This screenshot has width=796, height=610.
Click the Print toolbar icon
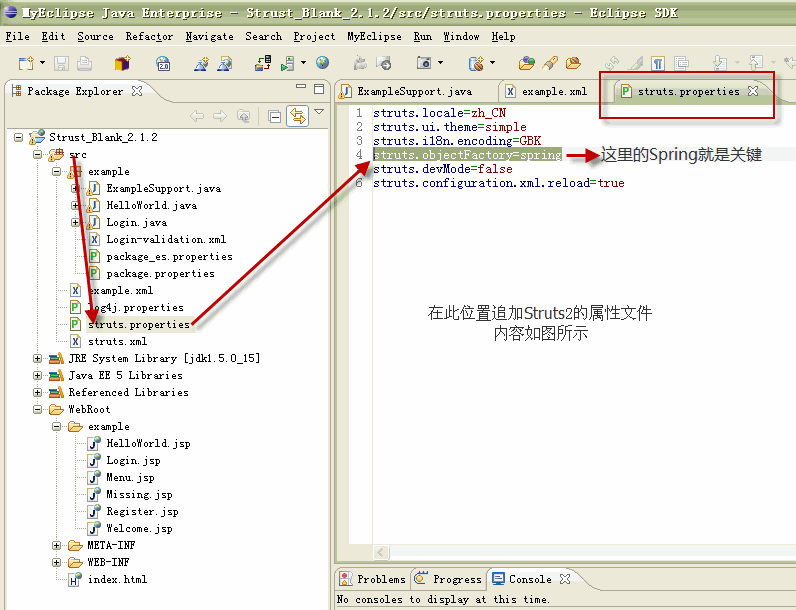tap(84, 63)
